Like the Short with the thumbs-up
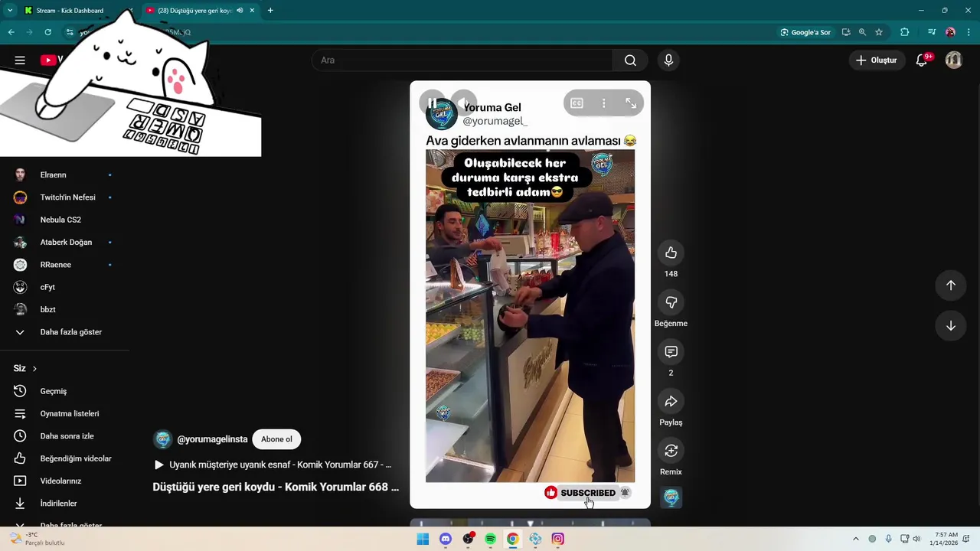Image resolution: width=980 pixels, height=551 pixels. point(671,253)
